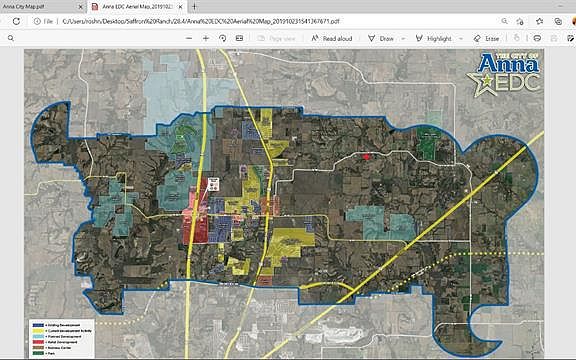
Task: Zoom in on the PDF
Action: (x=206, y=38)
